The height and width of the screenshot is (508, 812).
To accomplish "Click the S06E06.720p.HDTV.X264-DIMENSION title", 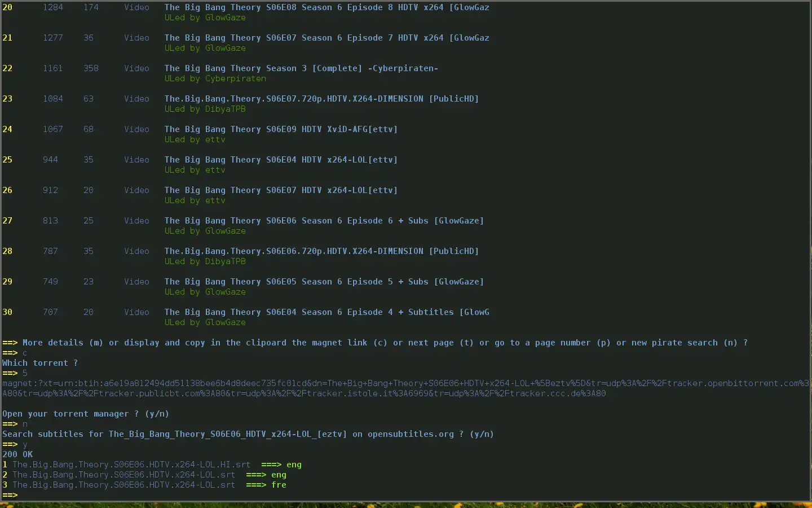I will pos(322,251).
